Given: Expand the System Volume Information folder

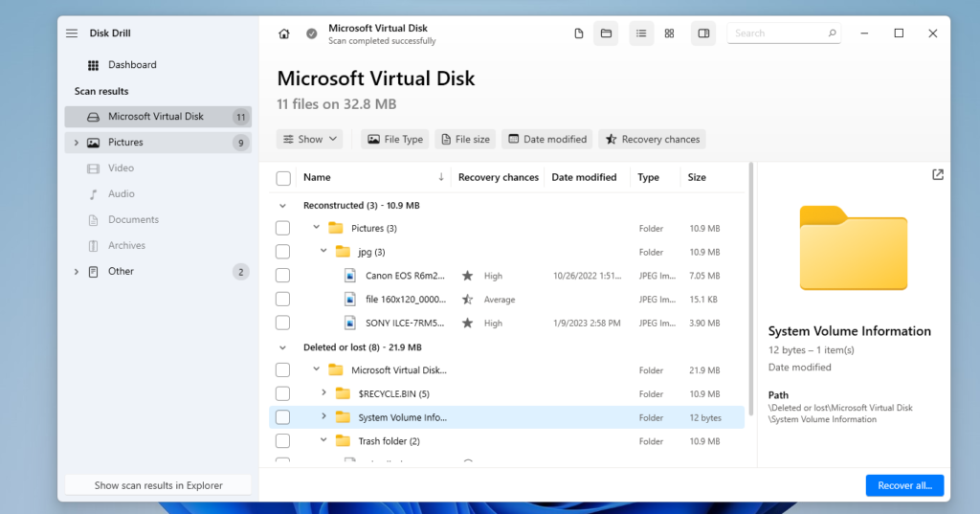Looking at the screenshot, I should click(323, 416).
